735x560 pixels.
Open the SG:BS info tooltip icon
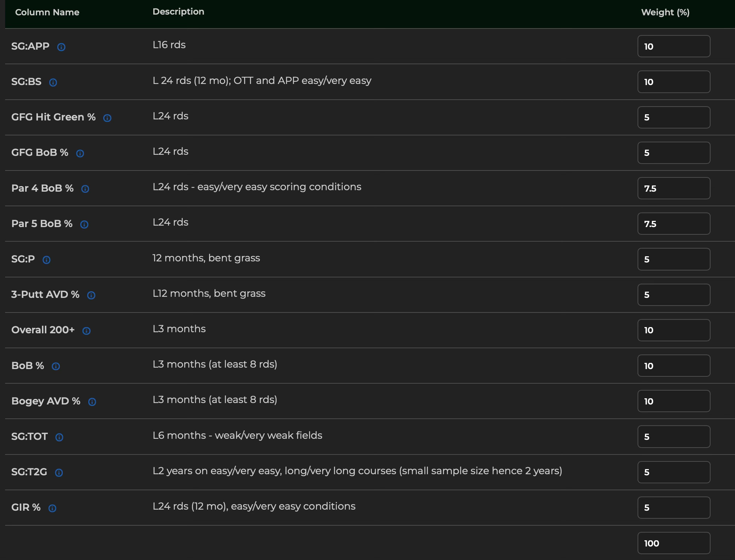click(x=53, y=83)
